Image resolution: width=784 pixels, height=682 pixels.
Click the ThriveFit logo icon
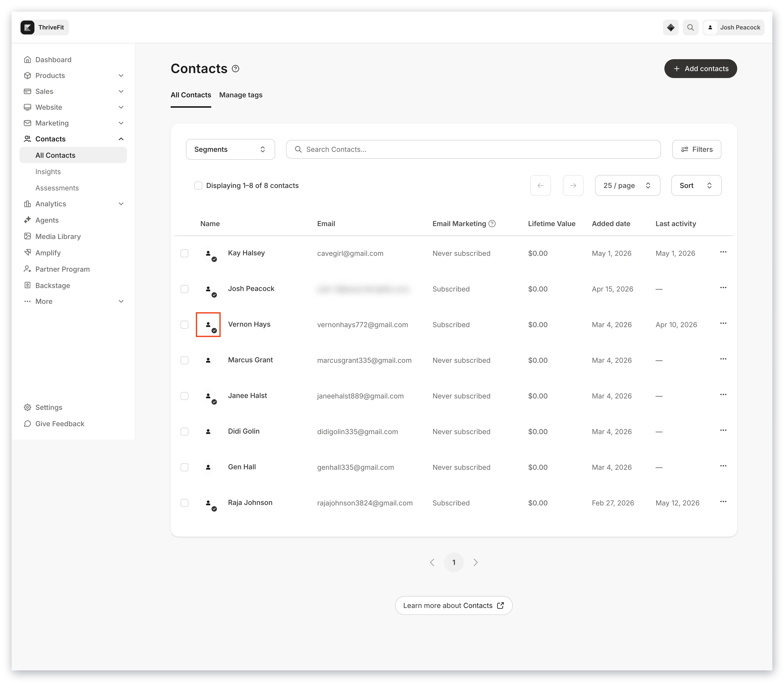coord(27,27)
